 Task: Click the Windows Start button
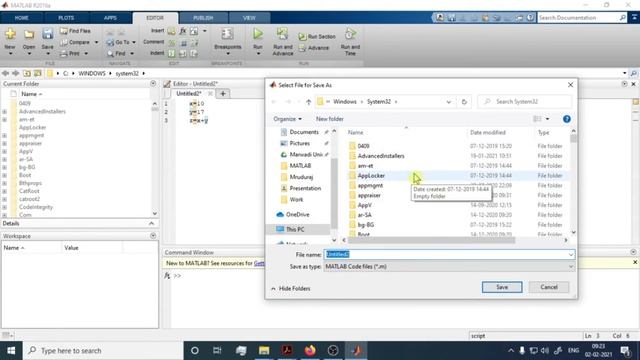11,350
